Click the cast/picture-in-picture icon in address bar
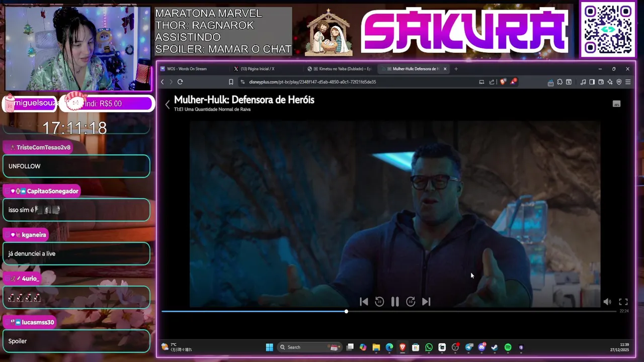This screenshot has height=362, width=644. (481, 82)
